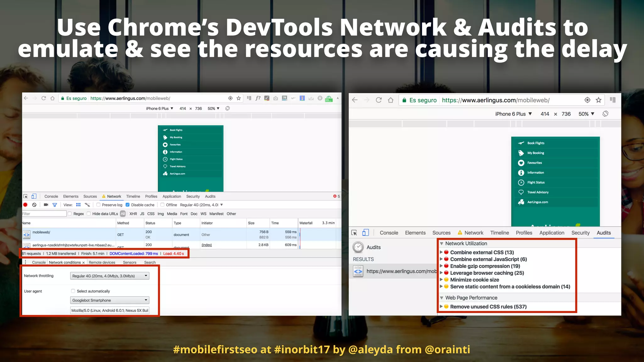Viewport: 644px width, 362px height.
Task: Filter requests by Img type
Action: tap(161, 214)
